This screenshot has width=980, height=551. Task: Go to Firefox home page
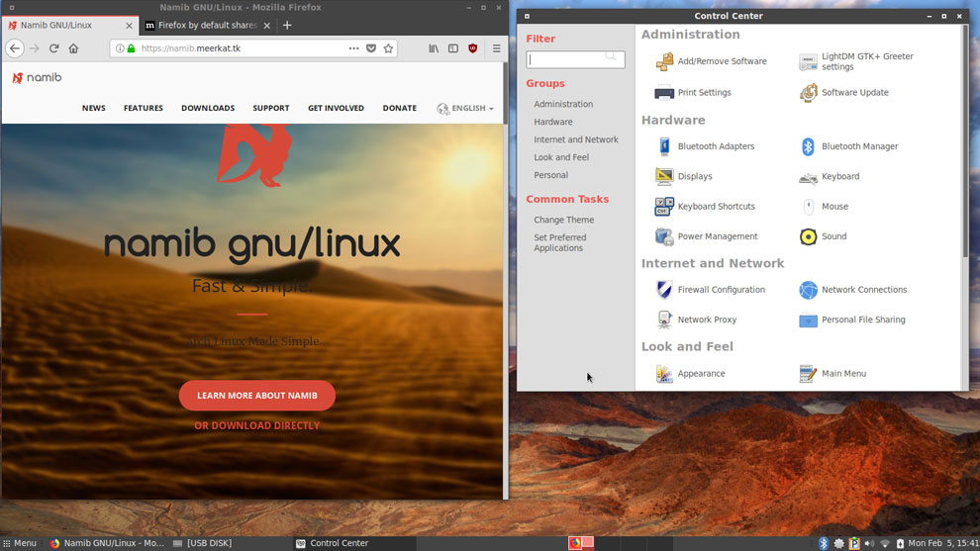74,48
